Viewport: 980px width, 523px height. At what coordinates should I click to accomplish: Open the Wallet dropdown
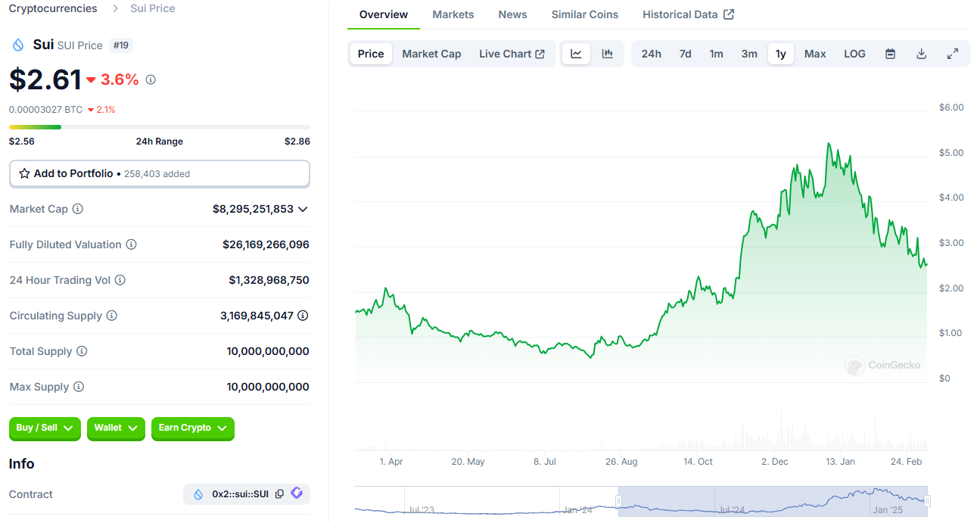[x=116, y=428]
